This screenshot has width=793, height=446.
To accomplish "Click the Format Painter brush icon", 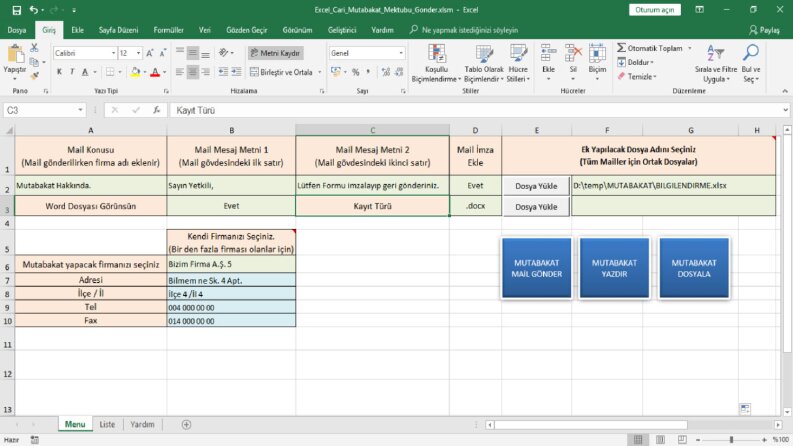I will (34, 76).
